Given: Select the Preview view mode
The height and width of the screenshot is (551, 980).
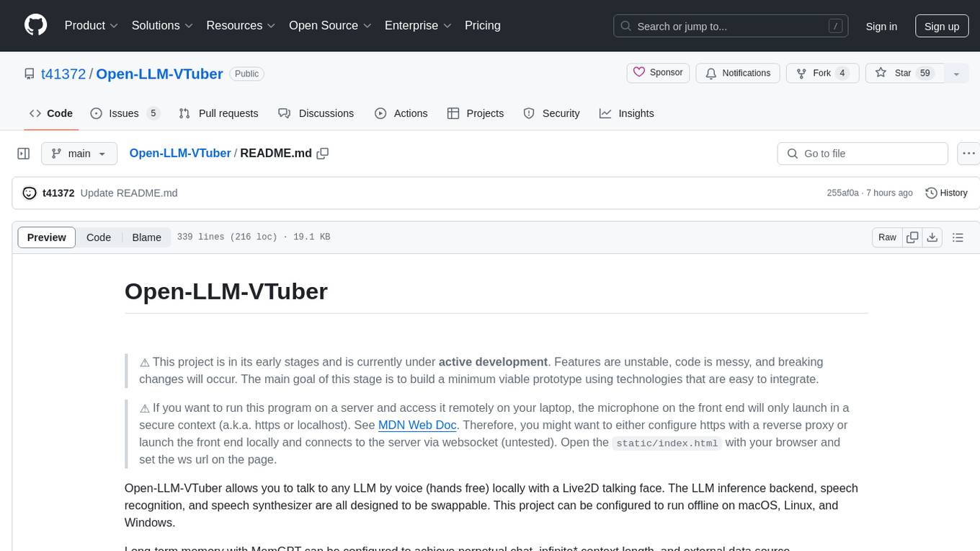Looking at the screenshot, I should (x=47, y=237).
